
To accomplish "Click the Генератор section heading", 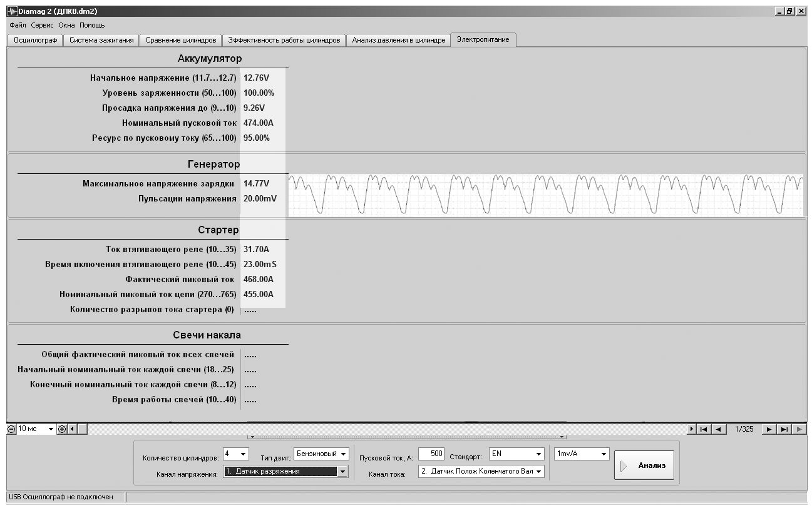I will (213, 165).
